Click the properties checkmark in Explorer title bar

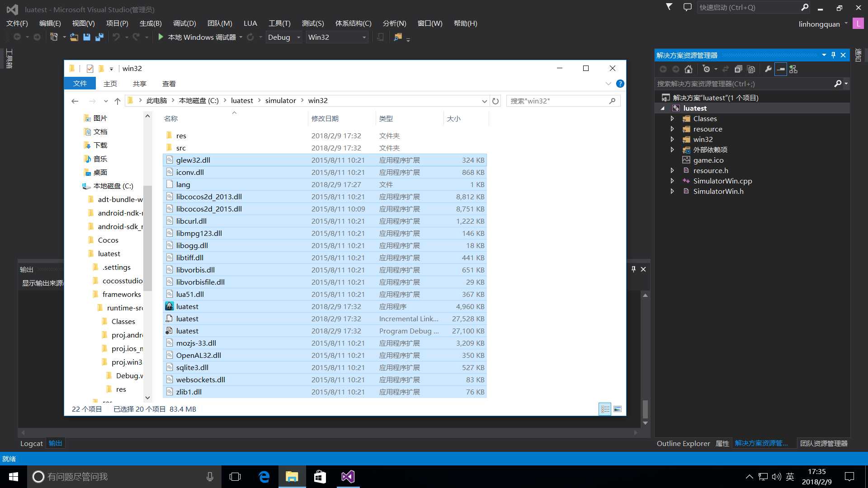pos(90,68)
